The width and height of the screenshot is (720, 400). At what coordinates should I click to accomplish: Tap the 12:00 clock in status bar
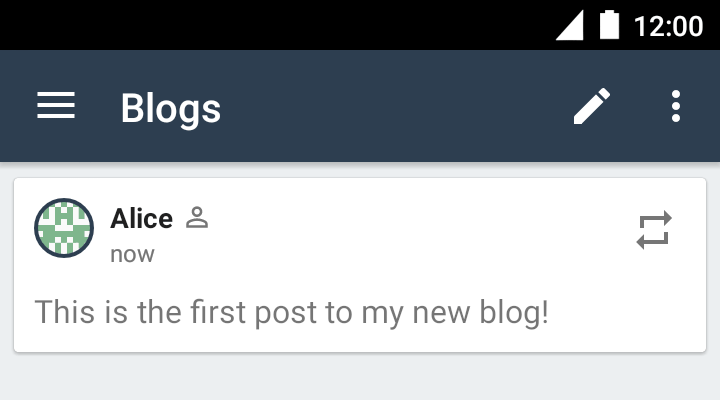(x=668, y=26)
